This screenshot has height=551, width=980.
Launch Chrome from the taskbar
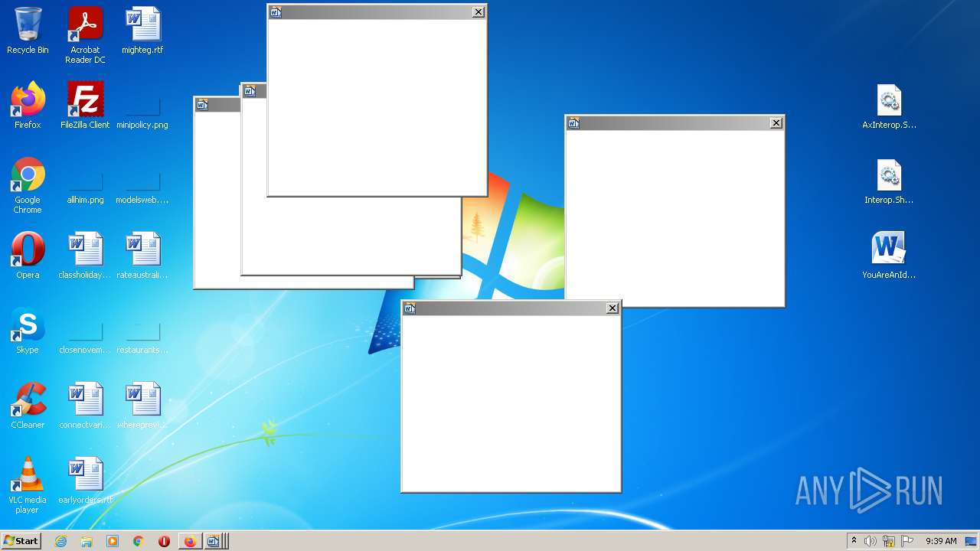point(138,541)
